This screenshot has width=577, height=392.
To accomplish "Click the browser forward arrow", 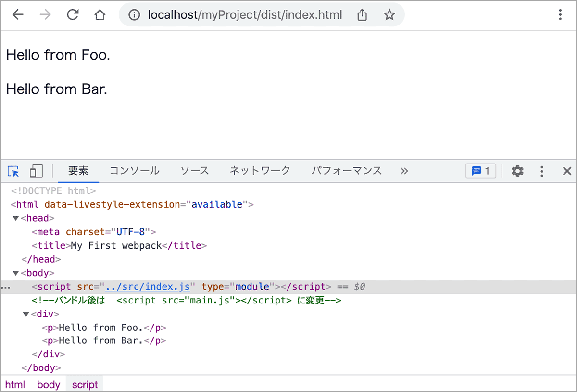I will coord(45,15).
